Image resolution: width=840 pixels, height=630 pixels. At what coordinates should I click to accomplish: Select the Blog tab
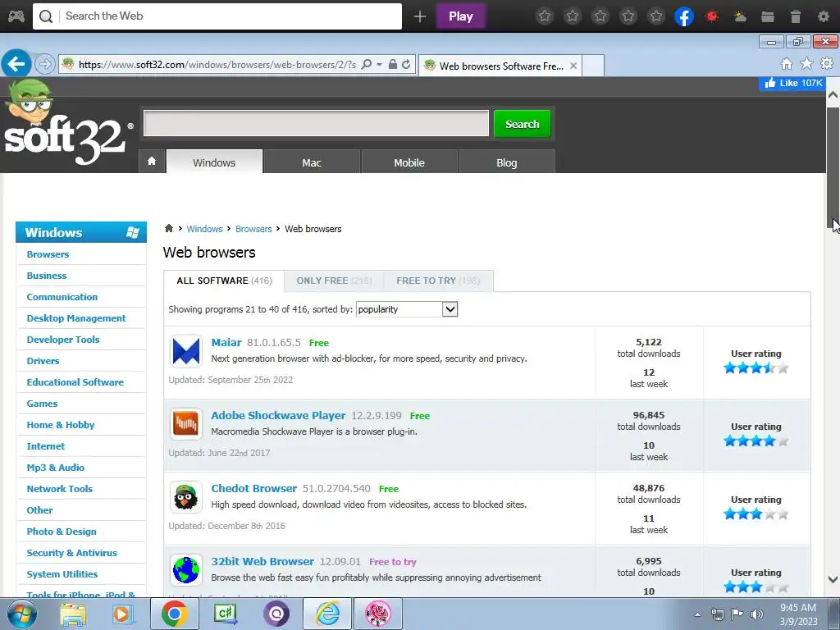(x=507, y=162)
